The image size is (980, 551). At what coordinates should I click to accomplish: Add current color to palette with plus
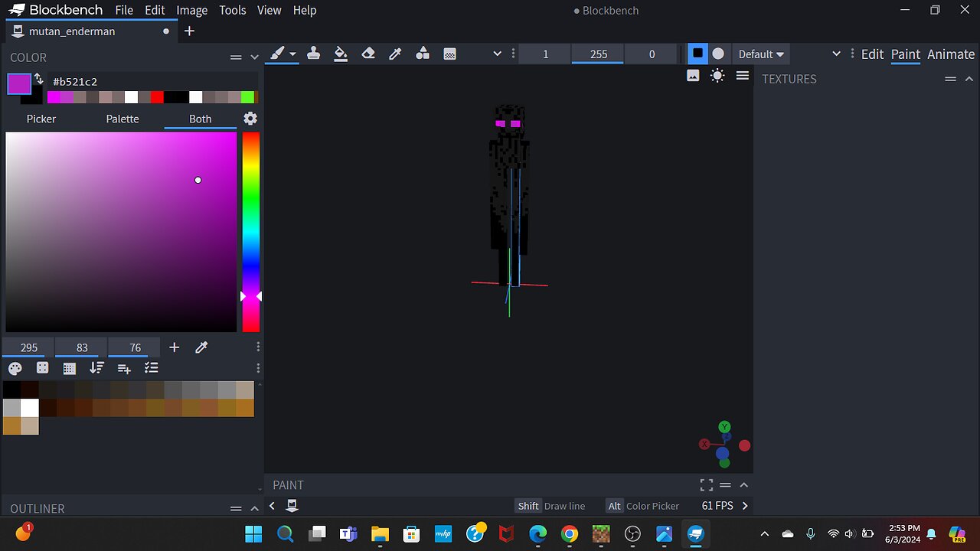coord(174,347)
